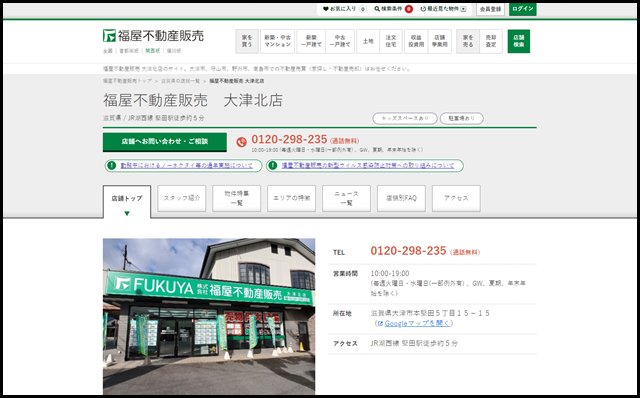Open the 新型ウイルス感染防止対策 notice link
This screenshot has height=398, width=640.
click(x=368, y=166)
